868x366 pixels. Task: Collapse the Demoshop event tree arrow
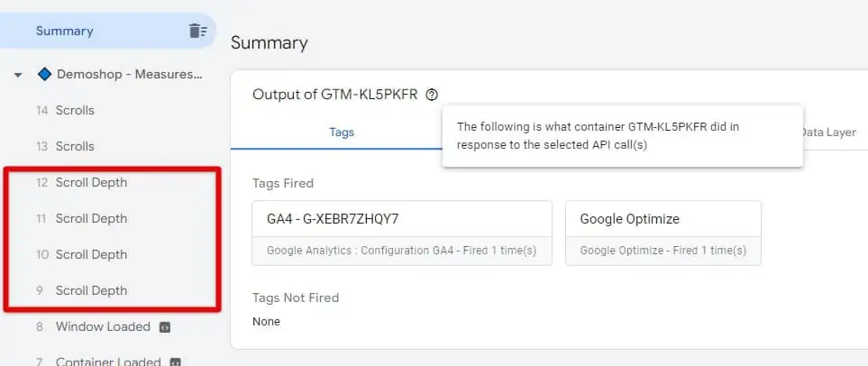[18, 75]
